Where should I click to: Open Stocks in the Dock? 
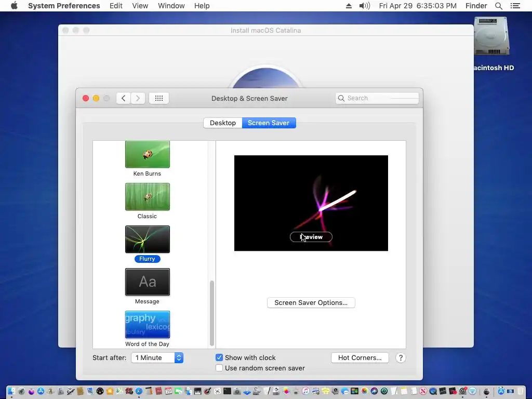443,391
